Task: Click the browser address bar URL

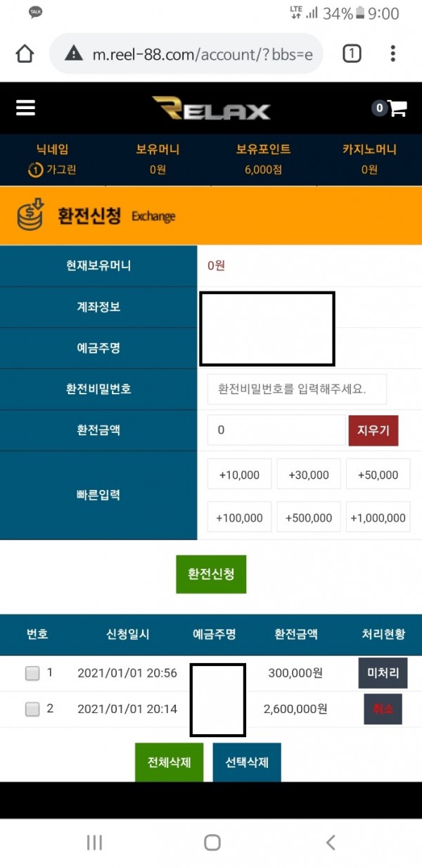Action: click(x=203, y=54)
